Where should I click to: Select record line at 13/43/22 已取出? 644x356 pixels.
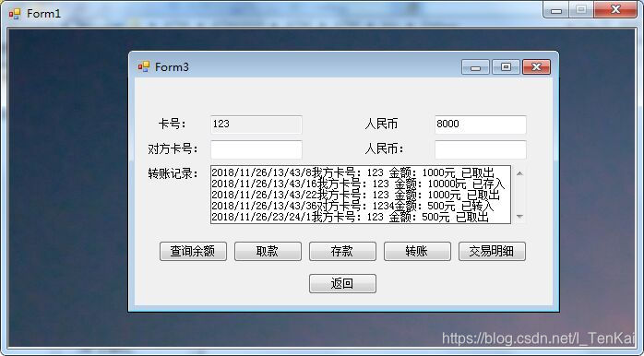pyautogui.click(x=356, y=195)
